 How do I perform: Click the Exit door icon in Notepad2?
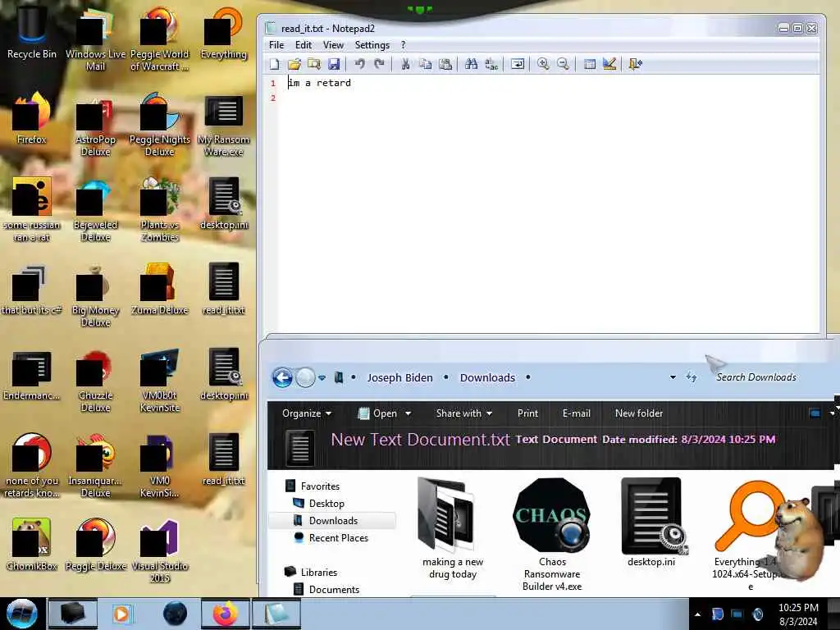tap(636, 64)
